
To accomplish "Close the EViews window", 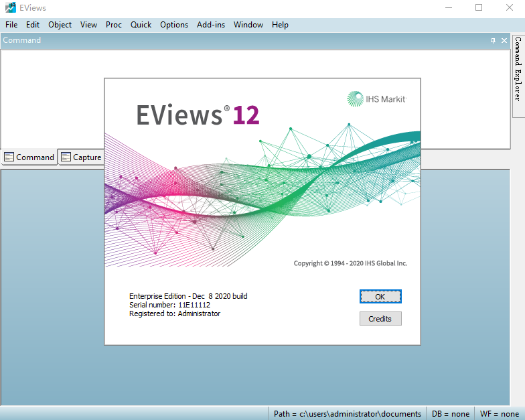I will click(509, 7).
